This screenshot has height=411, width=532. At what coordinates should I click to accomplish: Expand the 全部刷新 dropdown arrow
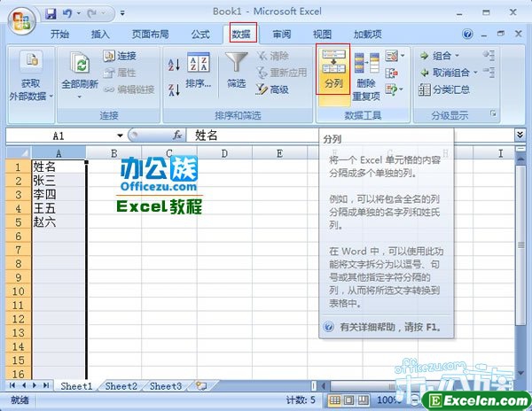(80, 97)
